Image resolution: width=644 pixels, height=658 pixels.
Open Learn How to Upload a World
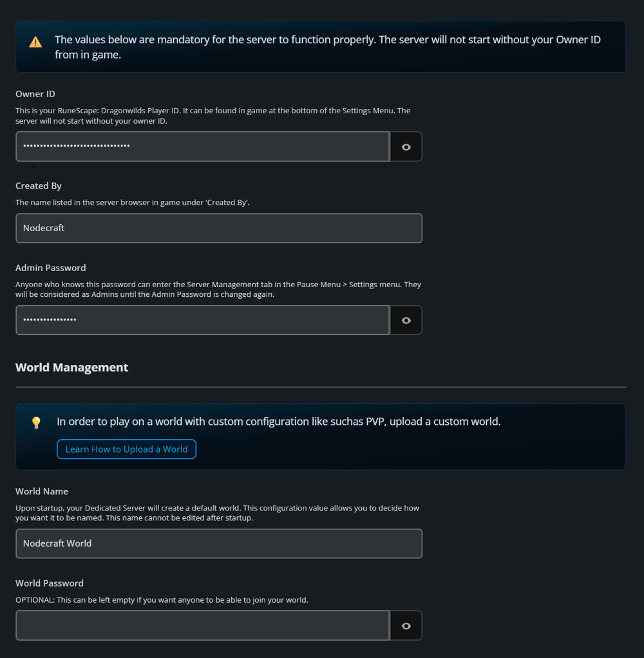[x=126, y=449]
